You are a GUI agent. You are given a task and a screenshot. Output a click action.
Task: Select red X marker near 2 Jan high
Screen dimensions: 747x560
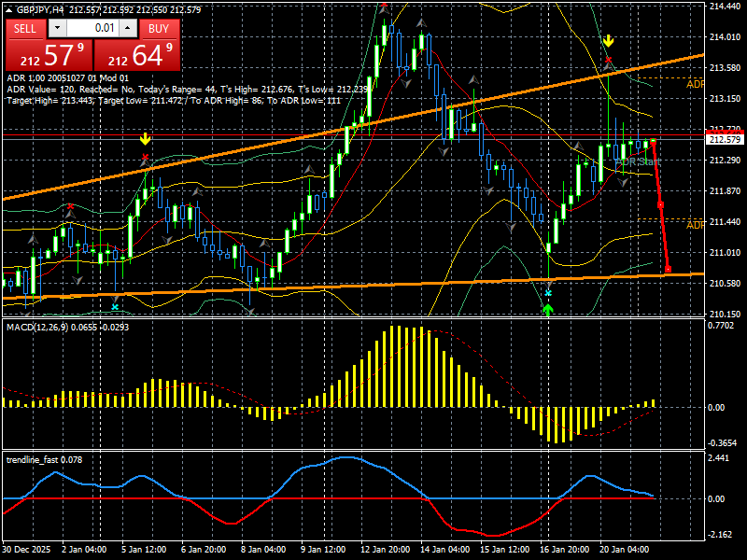(71, 206)
